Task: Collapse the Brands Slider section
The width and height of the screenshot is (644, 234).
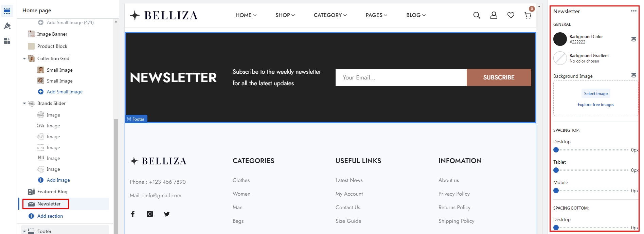Action: 24,104
